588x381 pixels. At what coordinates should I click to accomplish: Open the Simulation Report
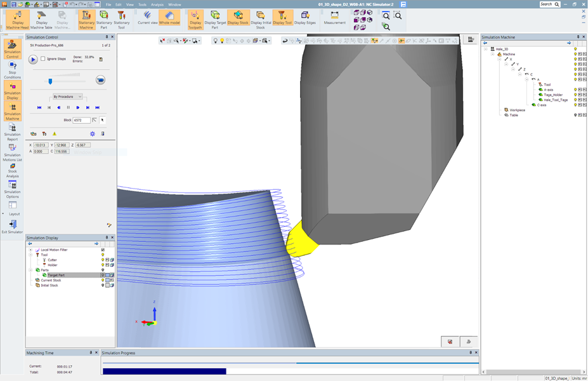point(12,130)
